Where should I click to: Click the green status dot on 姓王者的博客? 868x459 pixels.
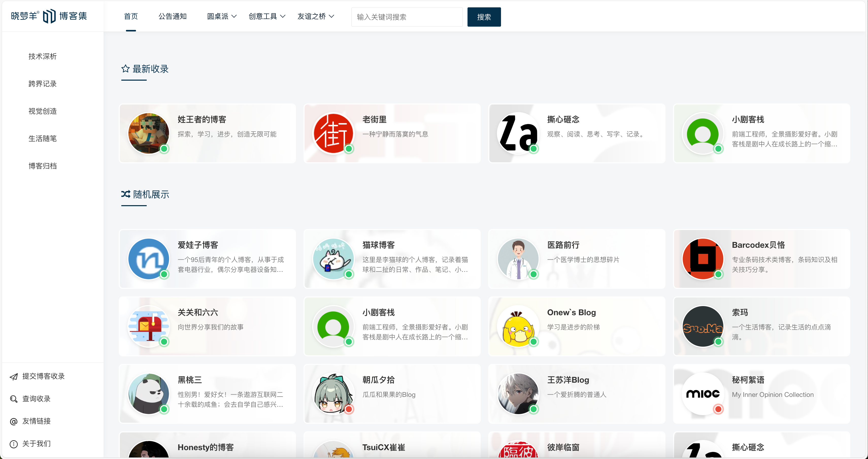164,149
